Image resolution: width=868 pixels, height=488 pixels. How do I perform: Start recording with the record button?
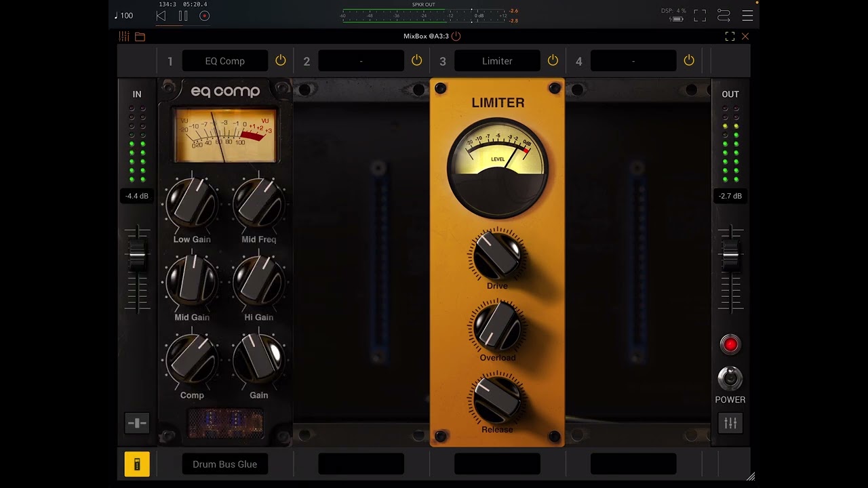[205, 16]
